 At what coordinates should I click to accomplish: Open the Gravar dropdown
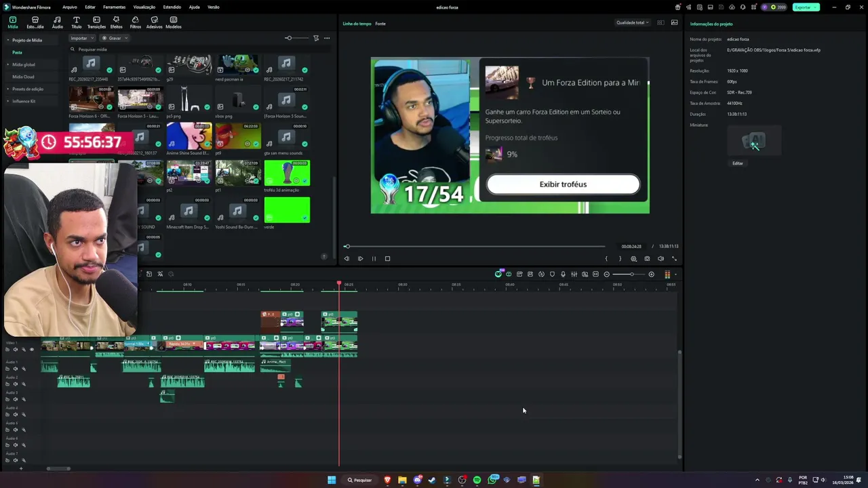115,38
